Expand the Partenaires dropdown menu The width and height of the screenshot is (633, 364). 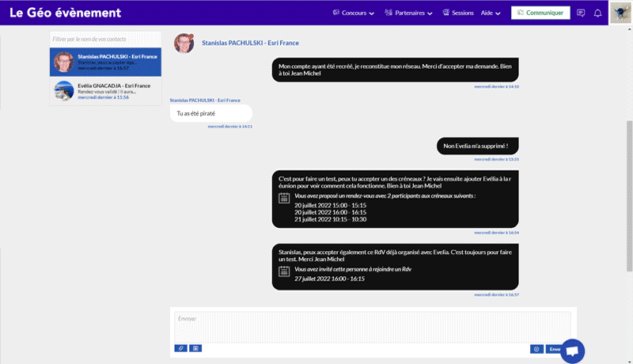click(408, 13)
